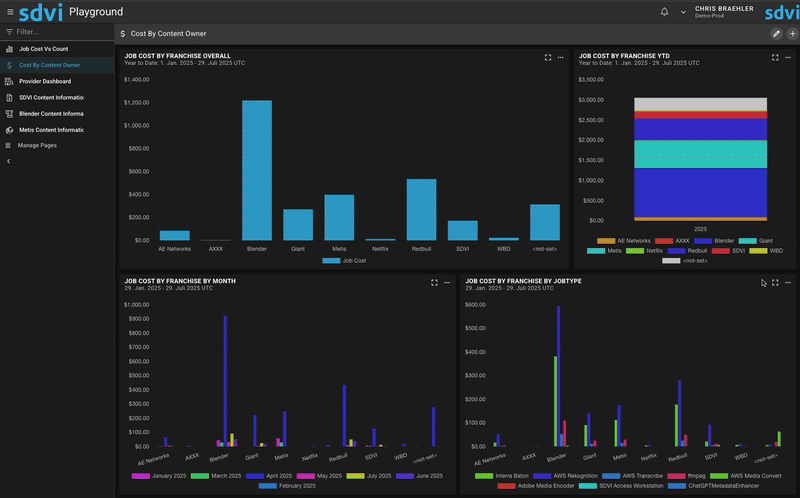Viewport: 800px width, 498px height.
Task: Toggle <not-set> legend in YTD chart
Action: 686,261
